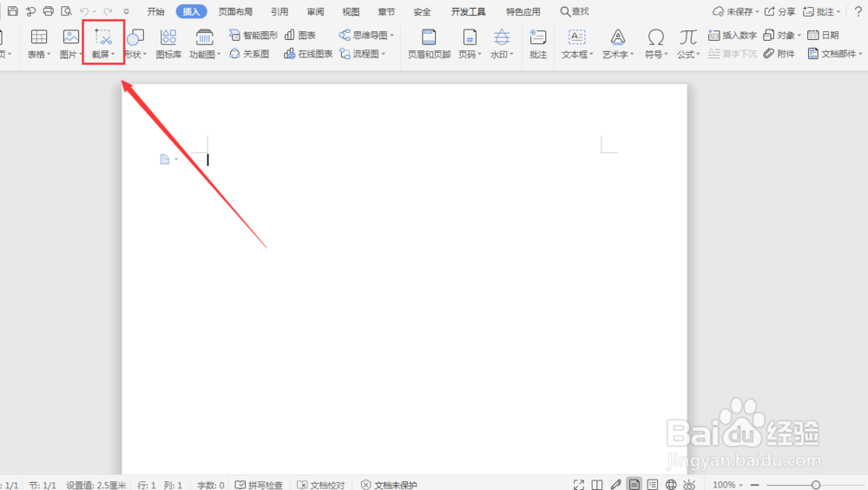Expand the quick access toolbar customize arrow

click(126, 11)
